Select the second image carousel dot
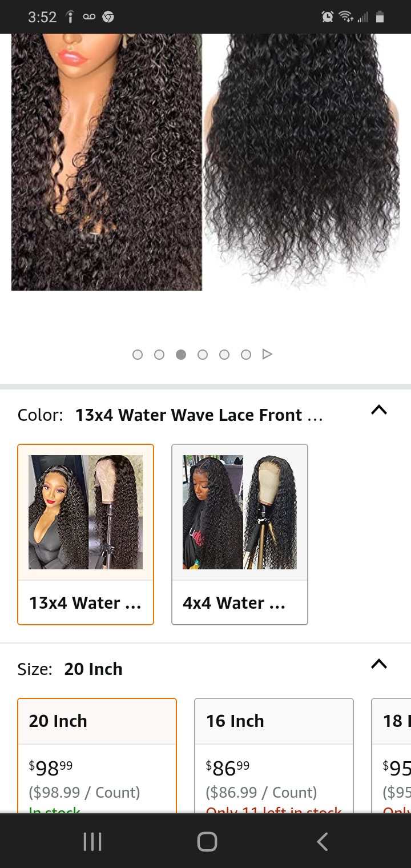 coord(159,355)
